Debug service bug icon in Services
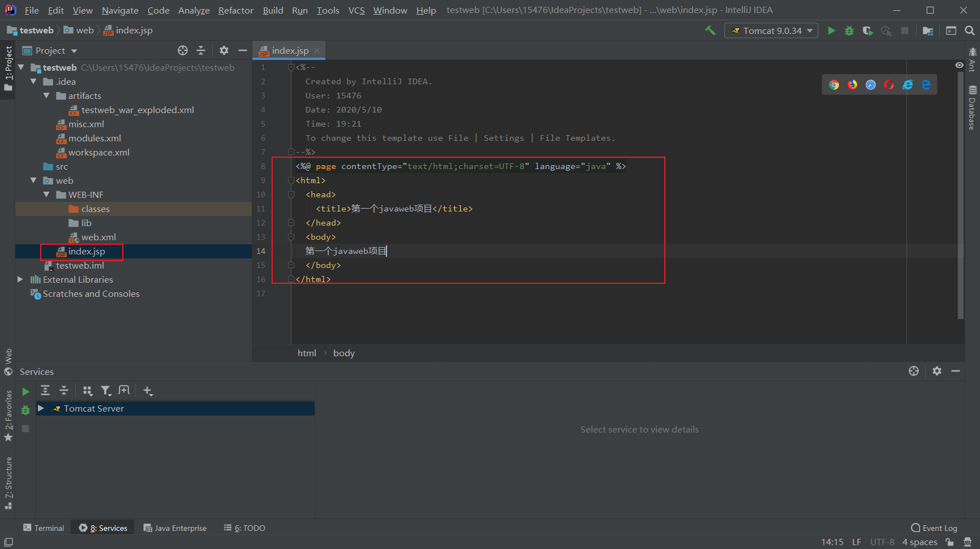 point(25,410)
